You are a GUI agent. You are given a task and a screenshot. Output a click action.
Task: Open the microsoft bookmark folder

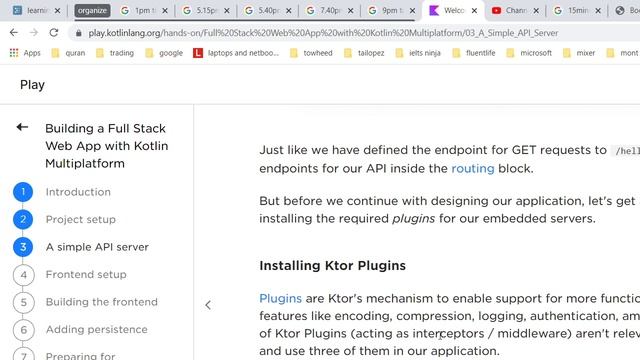pos(529,53)
